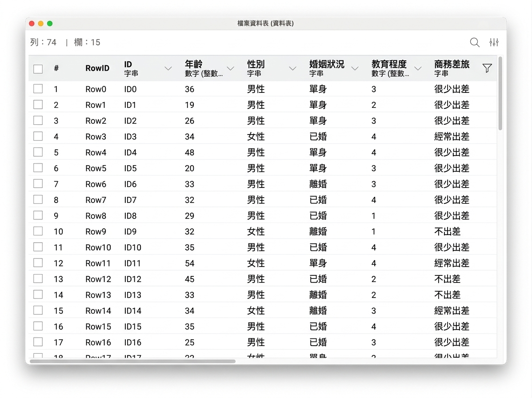Toggle the select-all header checkbox
This screenshot has height=398, width=532.
(38, 69)
